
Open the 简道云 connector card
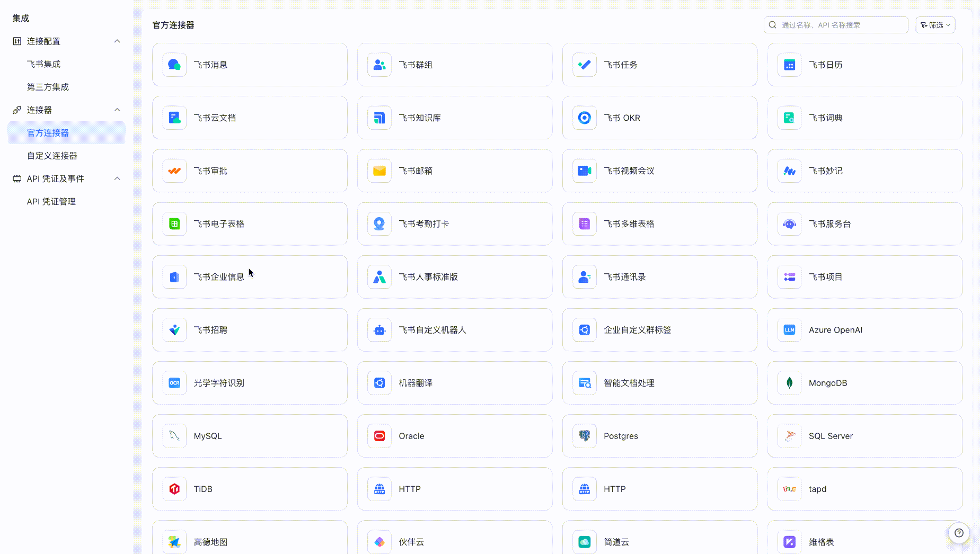coord(659,538)
